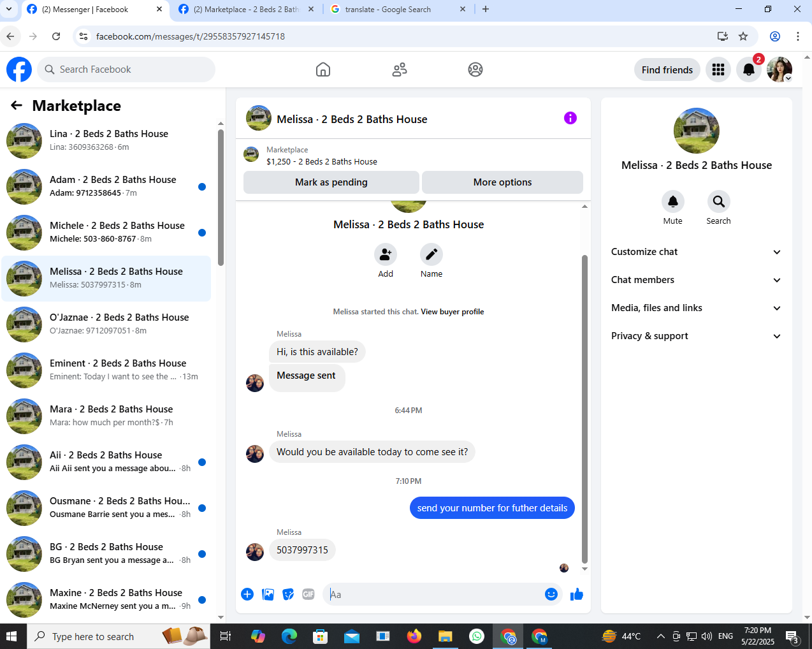Click the conversation list scrollbar
Image resolution: width=812 pixels, height=649 pixels.
(221, 198)
